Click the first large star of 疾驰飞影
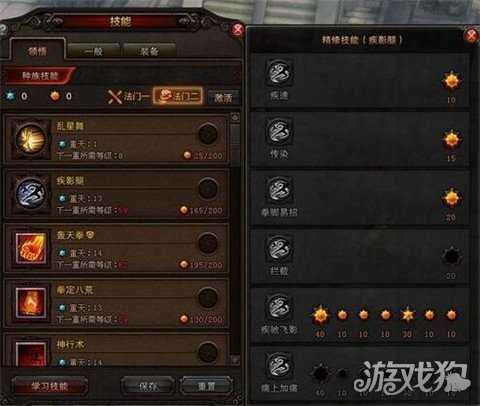The width and height of the screenshot is (480, 406). click(321, 315)
